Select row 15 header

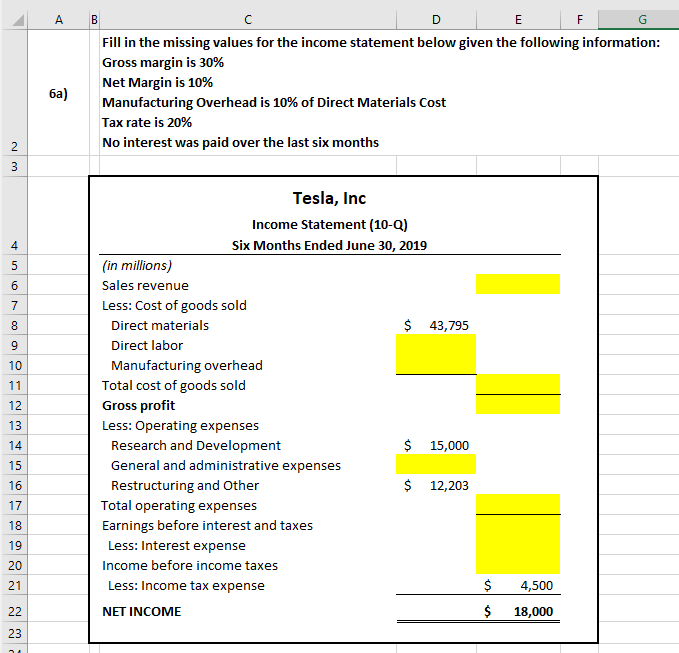click(14, 466)
